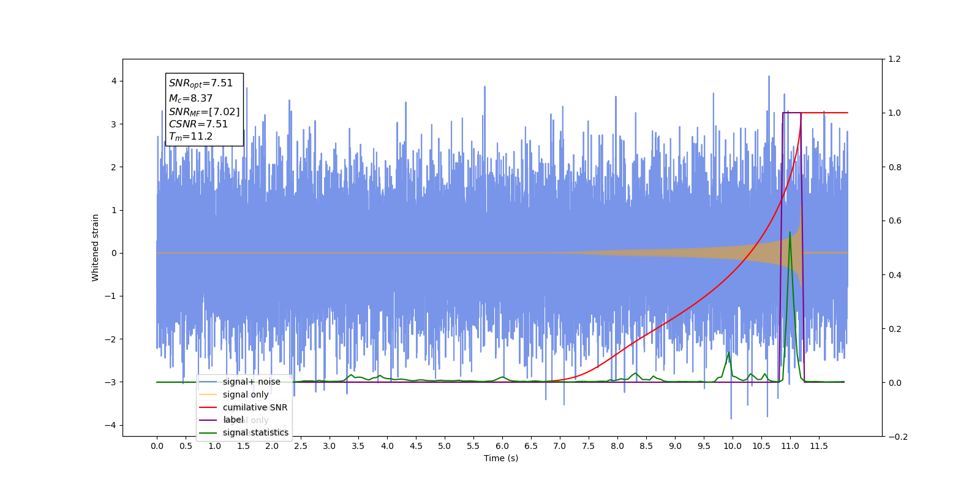This screenshot has width=980, height=490.
Task: Click the right axis tick label 0.6
Action: 895,221
